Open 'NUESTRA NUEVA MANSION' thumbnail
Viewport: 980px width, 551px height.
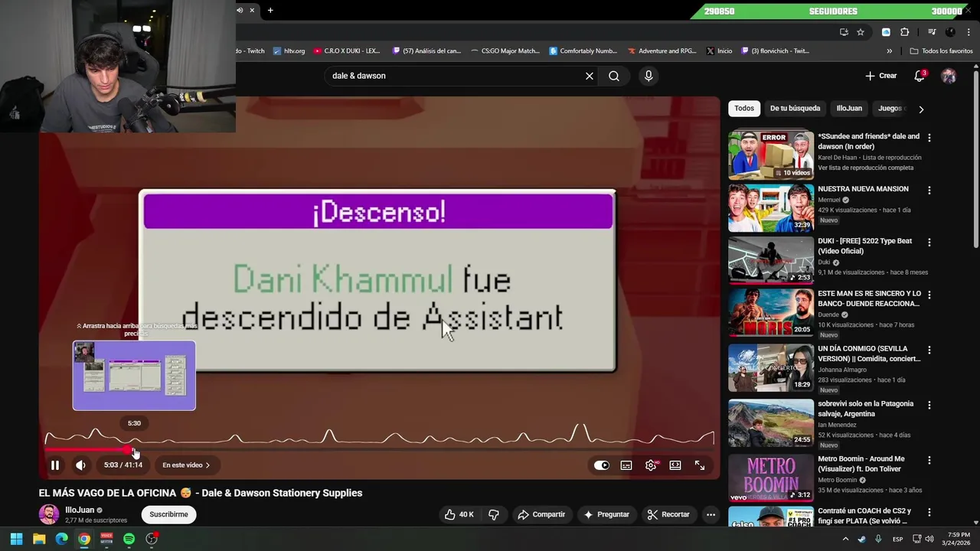[x=771, y=207]
